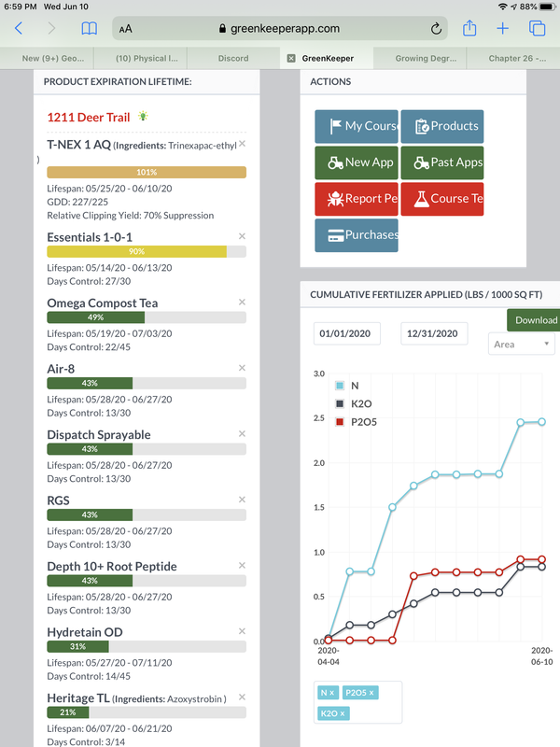Tap the Safari forward arrow
The width and height of the screenshot is (560, 747).
coord(51,29)
